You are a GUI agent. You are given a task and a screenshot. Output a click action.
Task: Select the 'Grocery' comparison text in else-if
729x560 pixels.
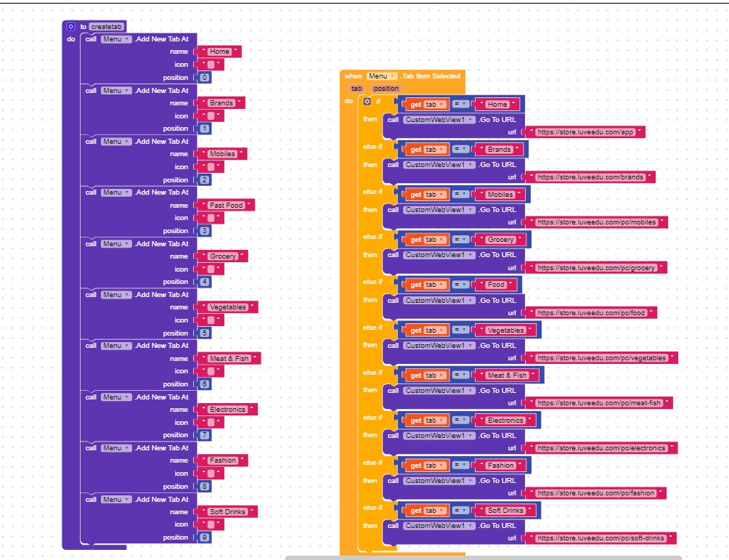(500, 240)
